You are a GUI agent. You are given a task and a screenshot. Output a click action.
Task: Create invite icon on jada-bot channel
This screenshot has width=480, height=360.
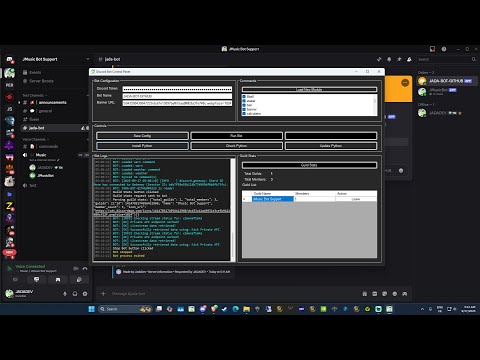click(83, 128)
